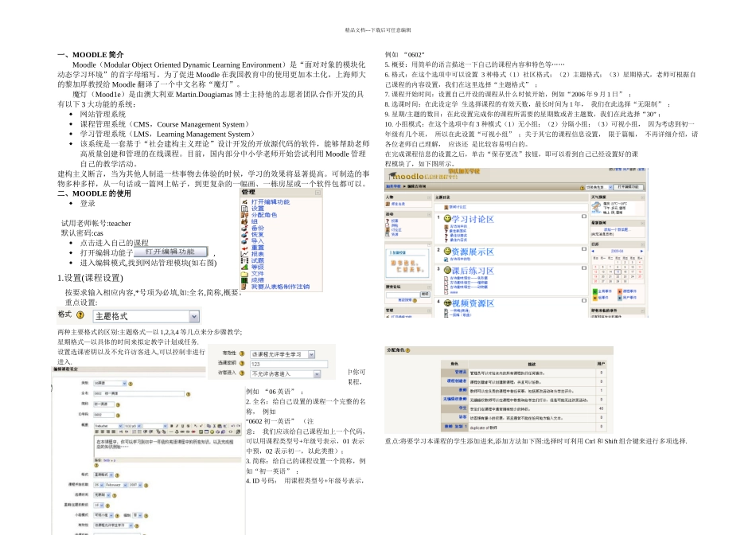Open the 该课程允许学生学习 availability dropdown
This screenshot has height=535, width=756.
click(283, 354)
